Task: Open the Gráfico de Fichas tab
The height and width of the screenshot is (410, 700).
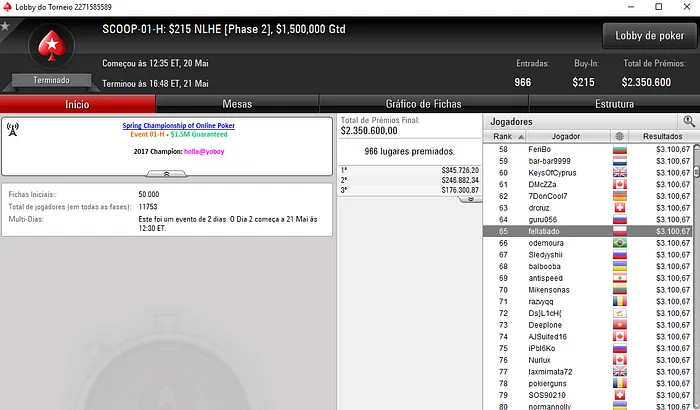Action: [x=423, y=104]
